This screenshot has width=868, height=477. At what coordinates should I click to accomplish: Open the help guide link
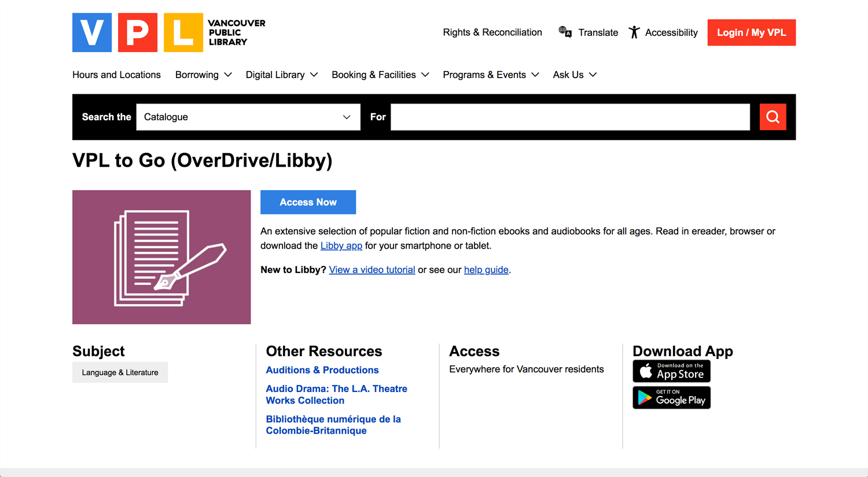[x=486, y=269]
